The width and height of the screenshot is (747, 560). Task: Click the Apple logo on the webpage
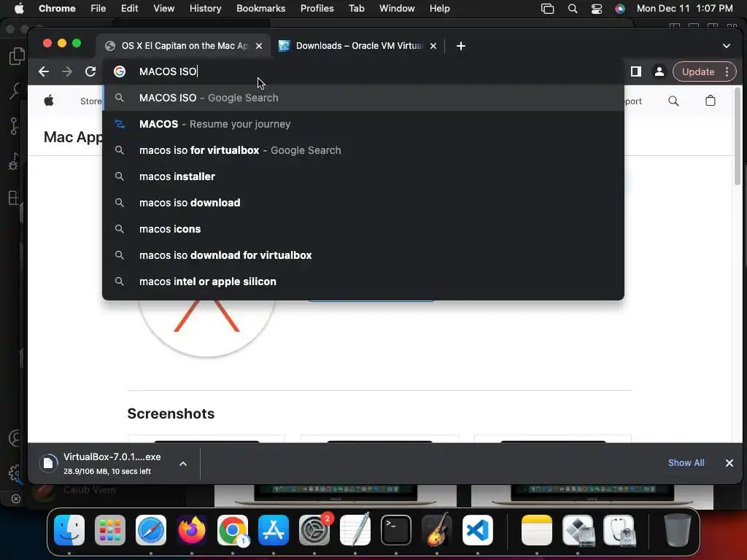[49, 101]
